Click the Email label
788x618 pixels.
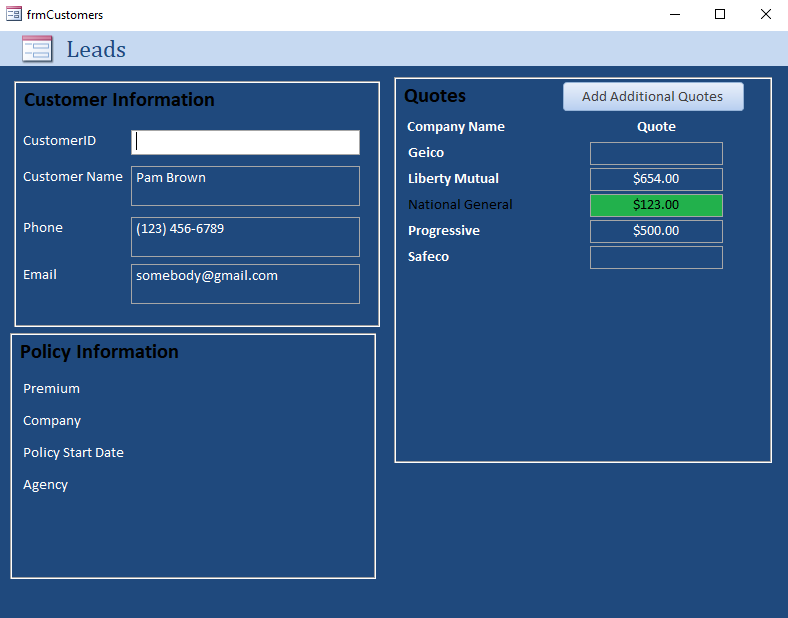coord(40,275)
